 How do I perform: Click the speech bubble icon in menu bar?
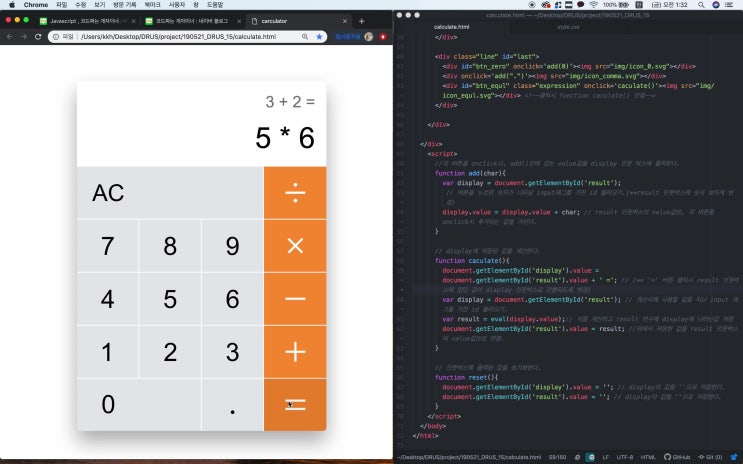click(580, 5)
